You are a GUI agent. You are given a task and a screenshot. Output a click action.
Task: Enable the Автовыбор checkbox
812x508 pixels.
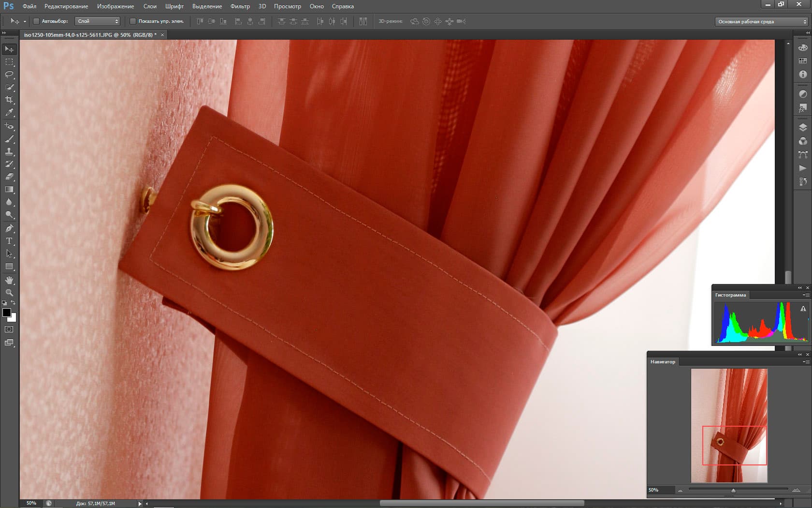pyautogui.click(x=36, y=21)
